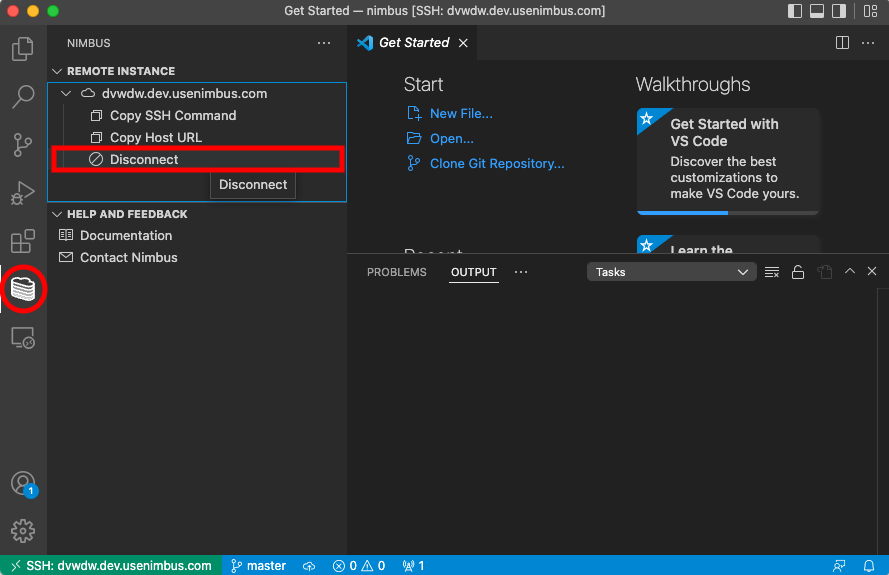This screenshot has width=889, height=575.
Task: Open Source Control view icon
Action: click(22, 145)
